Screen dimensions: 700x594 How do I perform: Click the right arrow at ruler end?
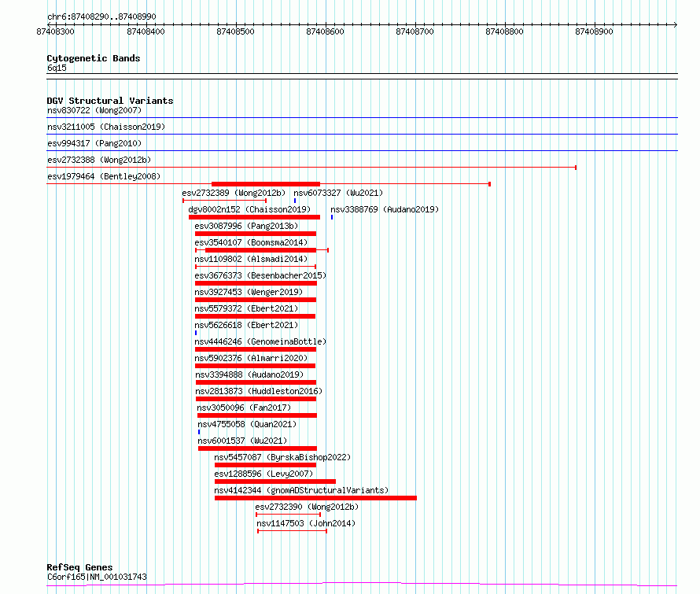[x=676, y=24]
